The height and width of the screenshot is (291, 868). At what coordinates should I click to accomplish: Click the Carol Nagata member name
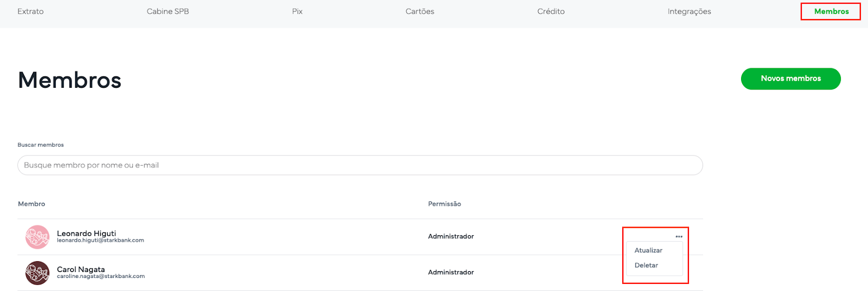coord(81,269)
